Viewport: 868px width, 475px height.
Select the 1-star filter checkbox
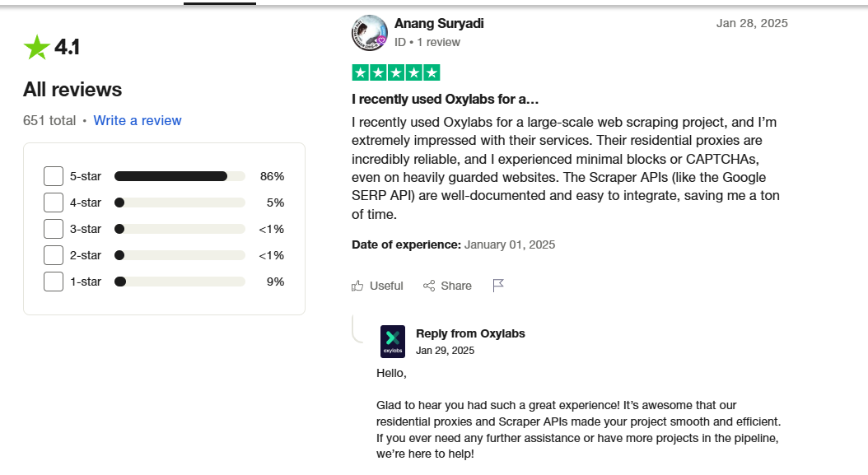pyautogui.click(x=54, y=282)
